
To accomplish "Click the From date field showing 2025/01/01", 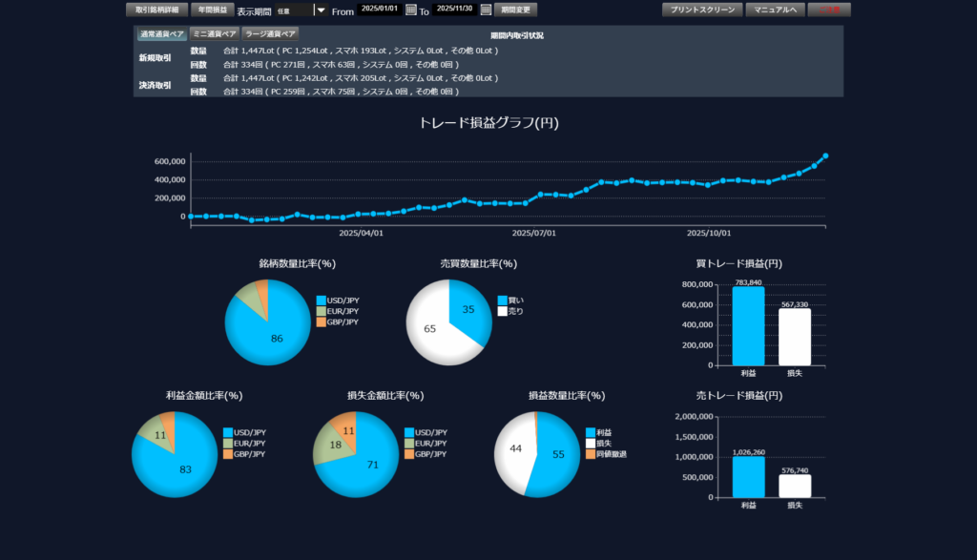I will 380,10.
